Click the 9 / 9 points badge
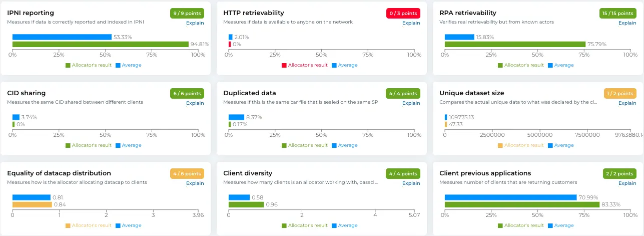The width and height of the screenshot is (644, 236). (x=187, y=14)
